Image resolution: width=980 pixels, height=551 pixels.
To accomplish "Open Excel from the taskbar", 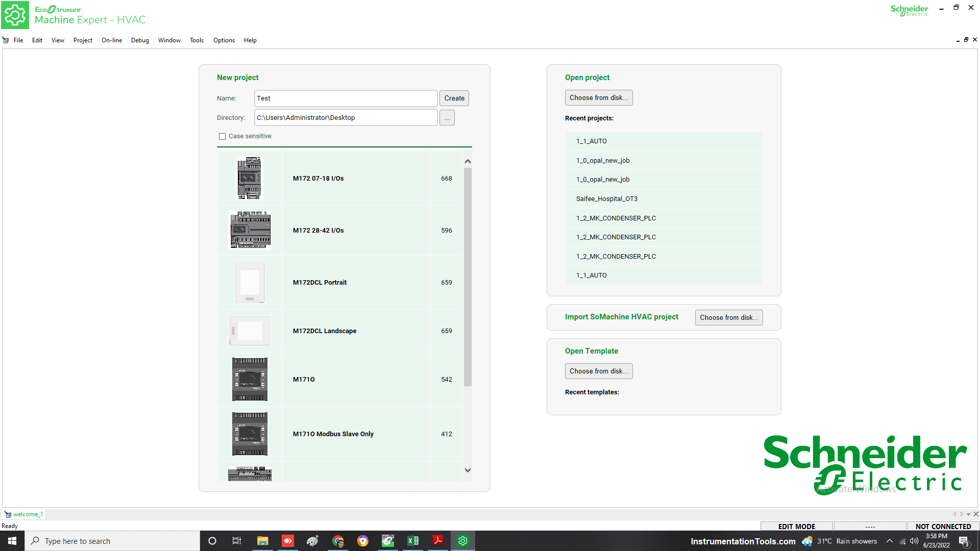I will [x=413, y=541].
